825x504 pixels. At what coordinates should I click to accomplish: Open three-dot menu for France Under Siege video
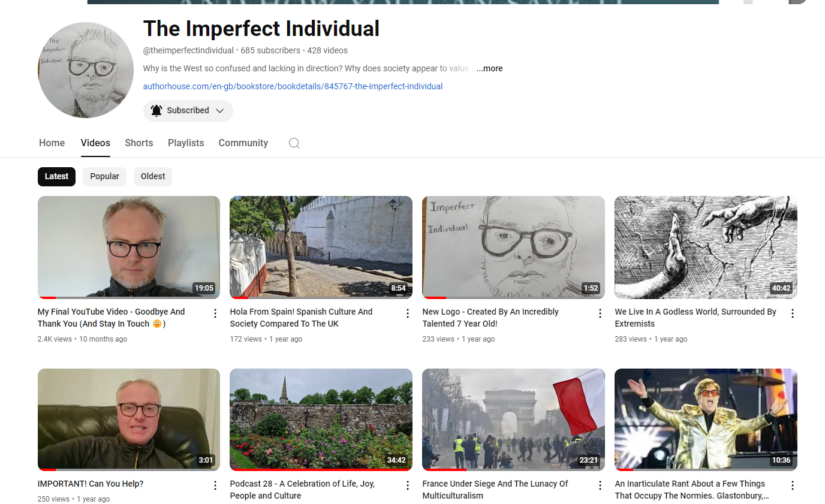coord(600,485)
